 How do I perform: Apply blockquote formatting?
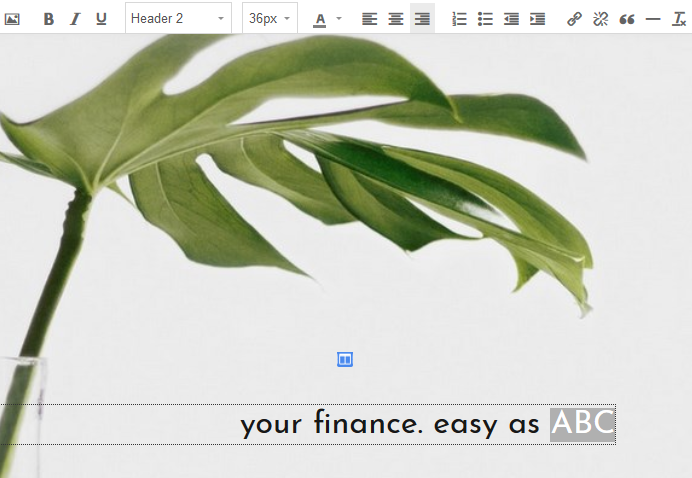pyautogui.click(x=627, y=19)
